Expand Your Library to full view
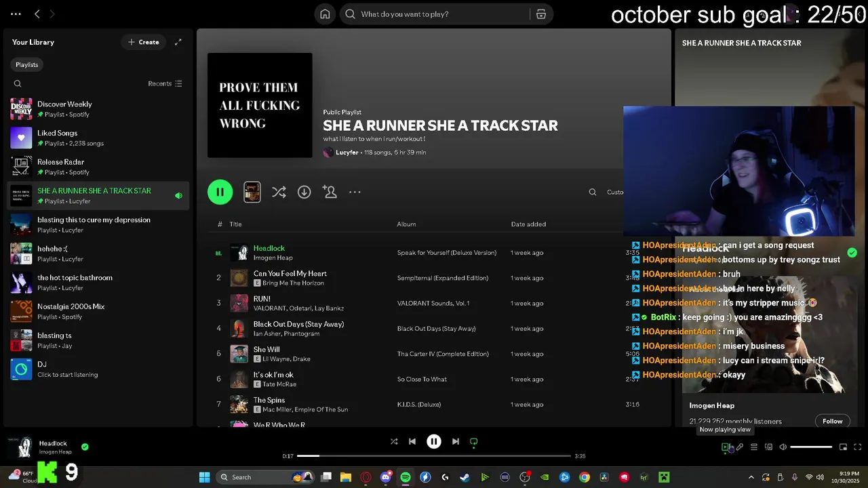The width and height of the screenshot is (868, 488). point(178,42)
